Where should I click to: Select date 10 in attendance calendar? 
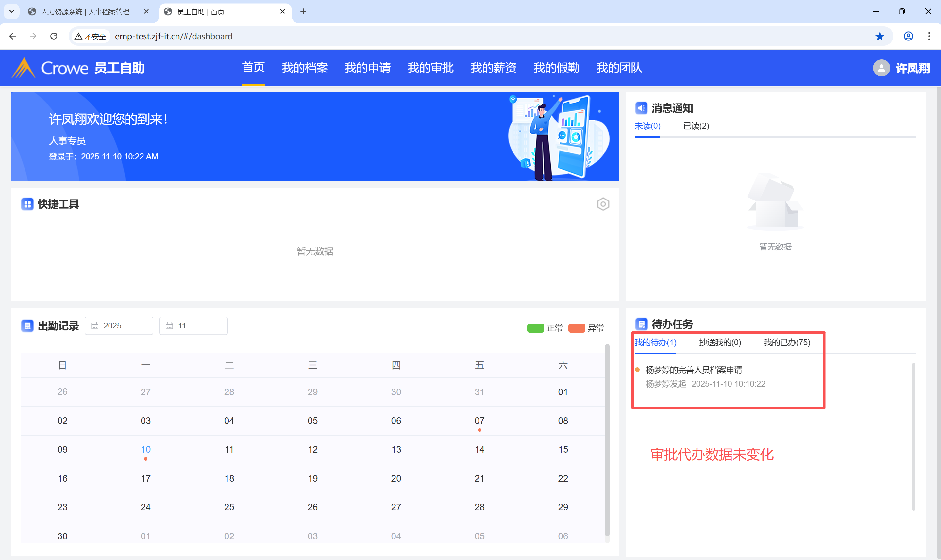(146, 449)
